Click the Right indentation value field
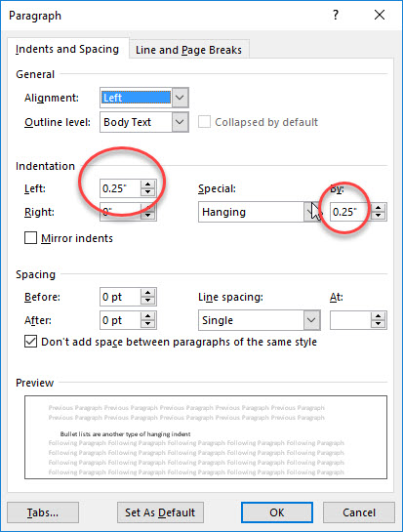Screen dimensions: 403x532 pos(120,212)
